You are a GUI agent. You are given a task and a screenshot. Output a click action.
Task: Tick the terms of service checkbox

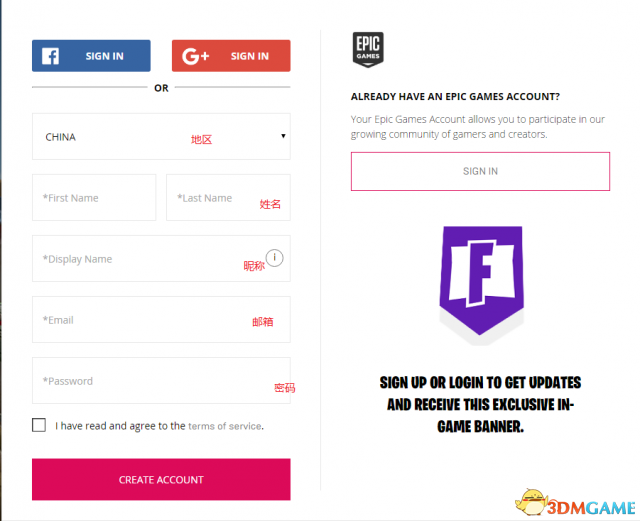click(39, 425)
